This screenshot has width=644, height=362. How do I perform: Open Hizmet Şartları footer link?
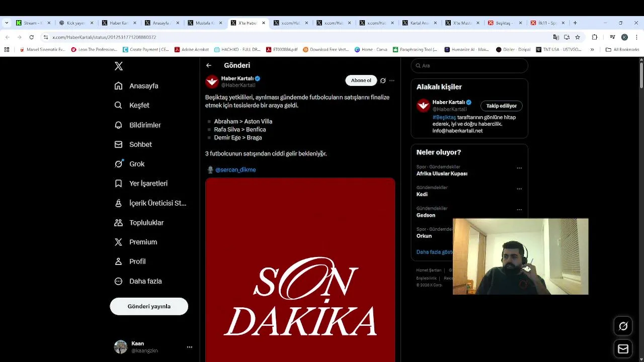point(429,270)
